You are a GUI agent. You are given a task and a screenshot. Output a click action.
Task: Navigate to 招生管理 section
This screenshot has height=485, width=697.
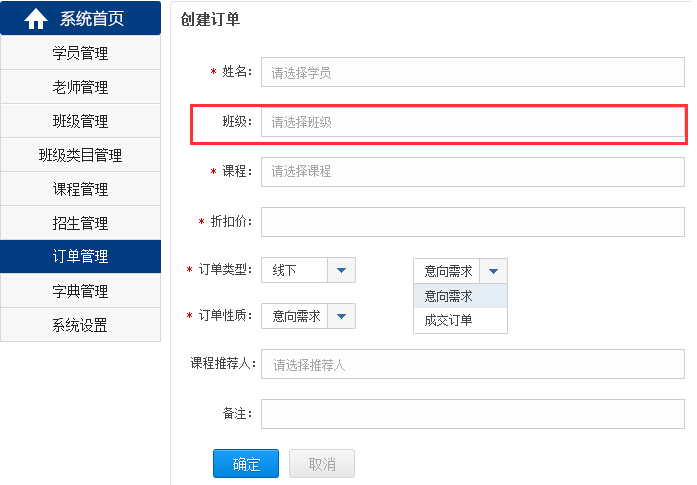80,224
